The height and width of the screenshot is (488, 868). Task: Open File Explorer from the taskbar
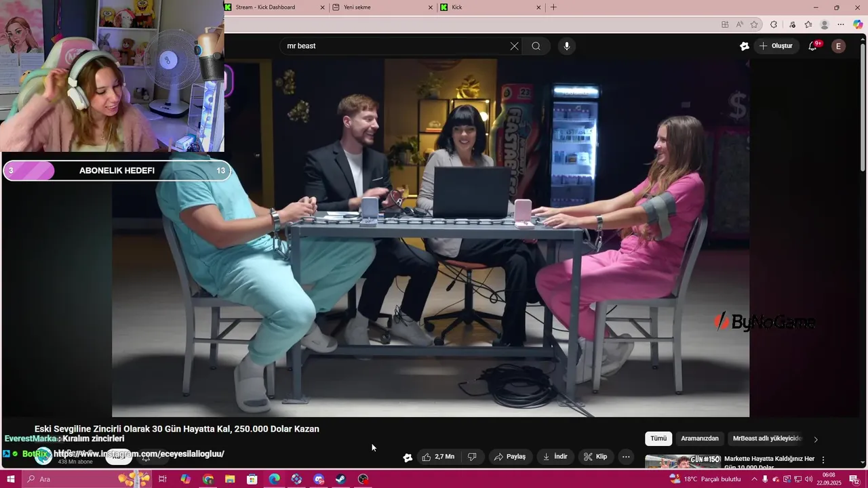click(230, 479)
